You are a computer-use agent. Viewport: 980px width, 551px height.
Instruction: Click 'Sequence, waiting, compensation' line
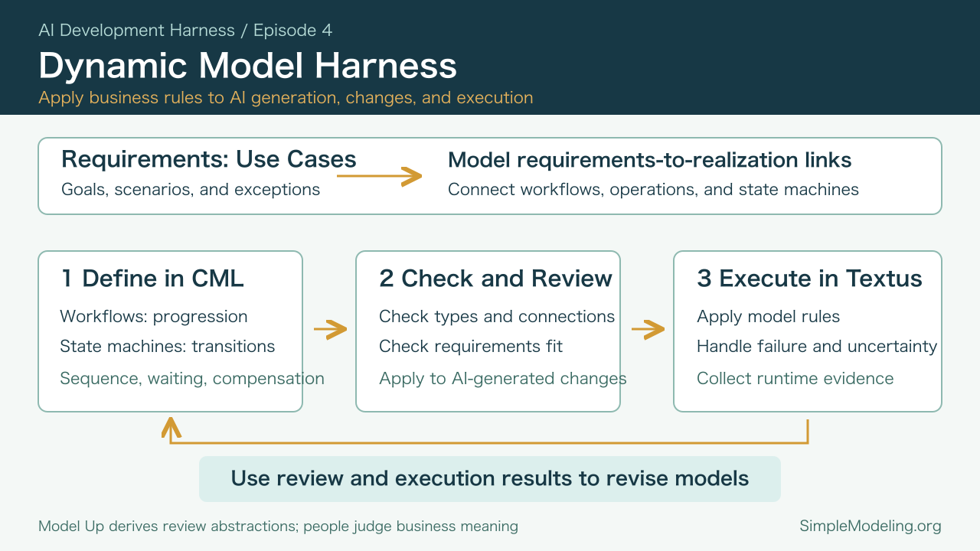[x=192, y=379]
